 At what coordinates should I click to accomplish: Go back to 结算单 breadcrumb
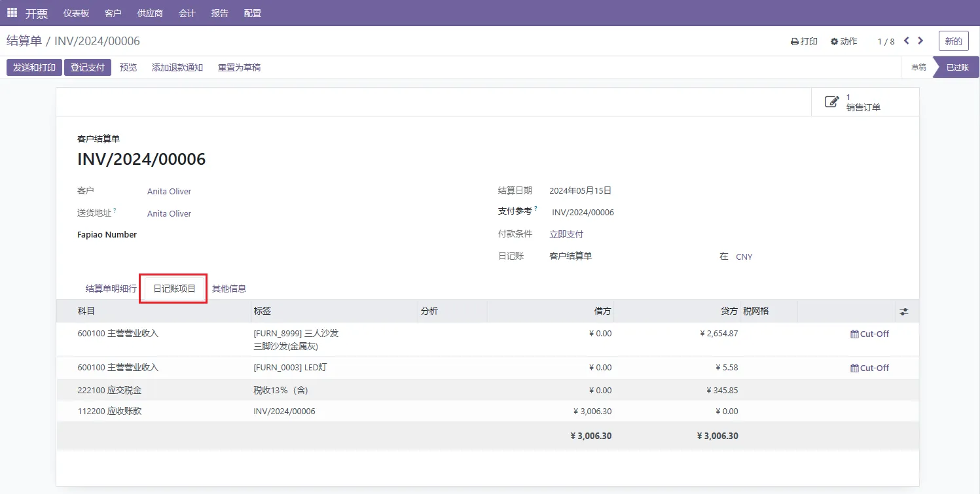click(24, 41)
